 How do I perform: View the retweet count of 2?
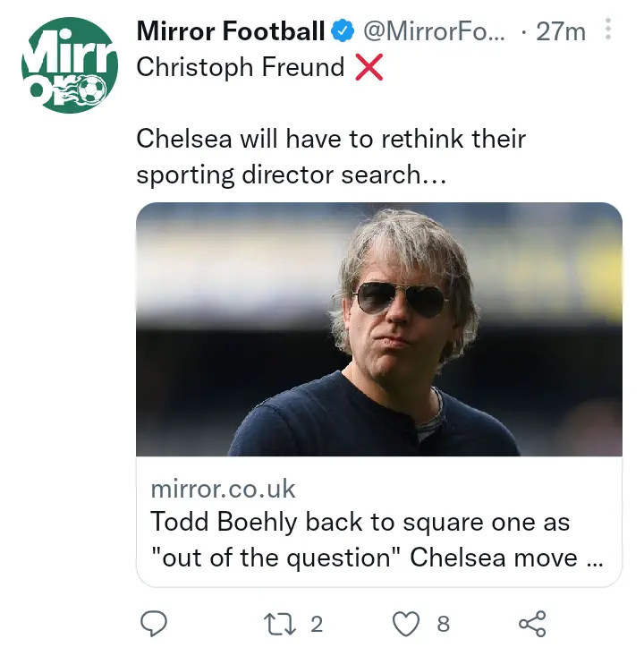(x=317, y=624)
